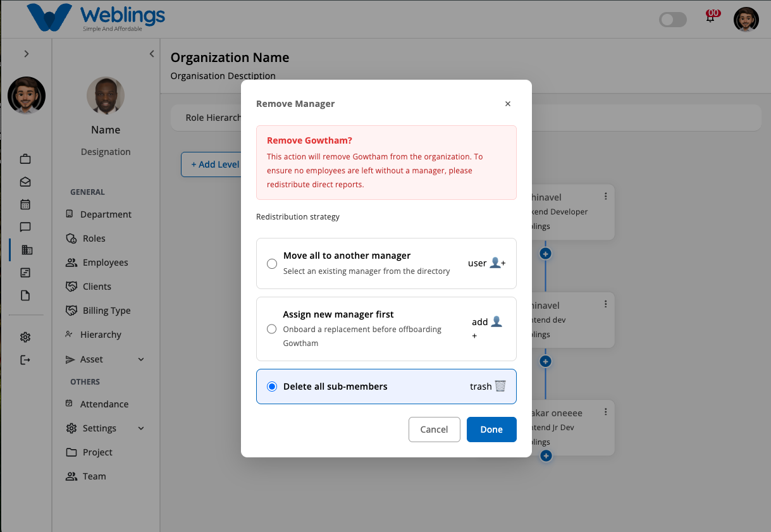The height and width of the screenshot is (532, 771).
Task: Select Move all to another manager radio
Action: point(272,264)
